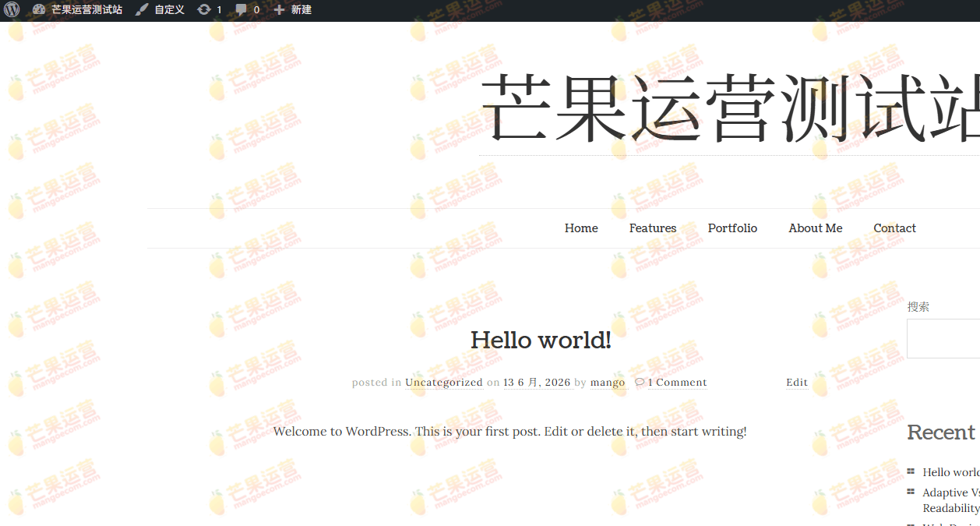Click the post date 13 6 月, 2026
Viewport: 980px width, 526px height.
[x=537, y=383]
